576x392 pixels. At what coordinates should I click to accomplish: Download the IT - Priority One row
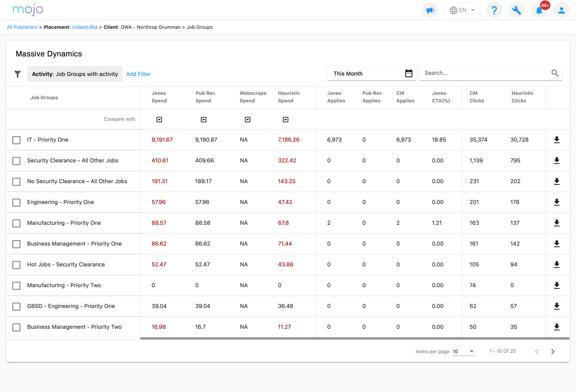pyautogui.click(x=556, y=140)
